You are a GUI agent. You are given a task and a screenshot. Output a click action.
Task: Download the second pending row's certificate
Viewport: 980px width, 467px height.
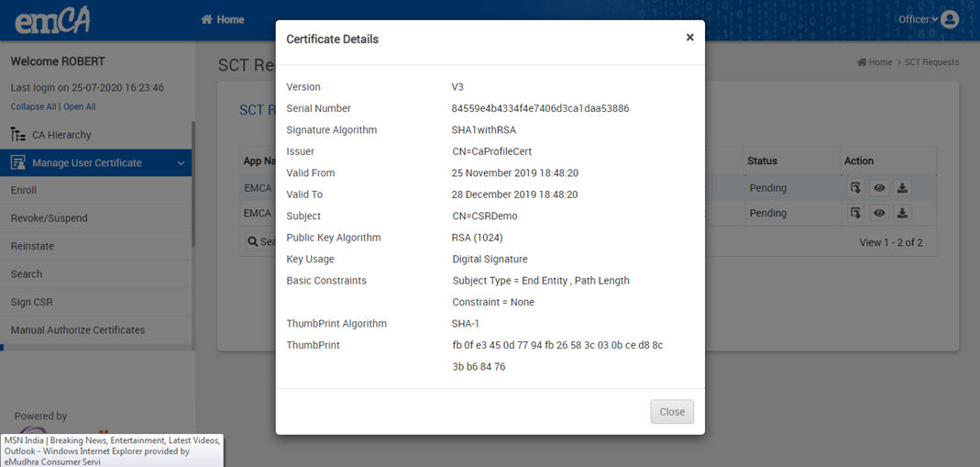[902, 213]
